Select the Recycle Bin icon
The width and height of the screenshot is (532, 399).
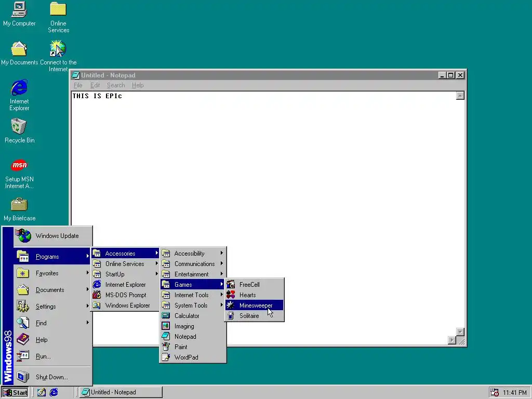[19, 130]
